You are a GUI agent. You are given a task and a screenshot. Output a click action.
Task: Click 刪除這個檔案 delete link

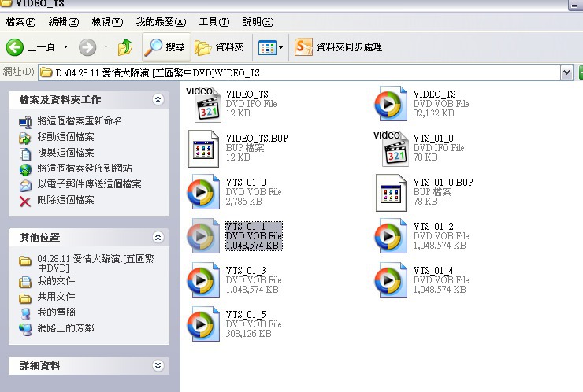[x=66, y=200]
